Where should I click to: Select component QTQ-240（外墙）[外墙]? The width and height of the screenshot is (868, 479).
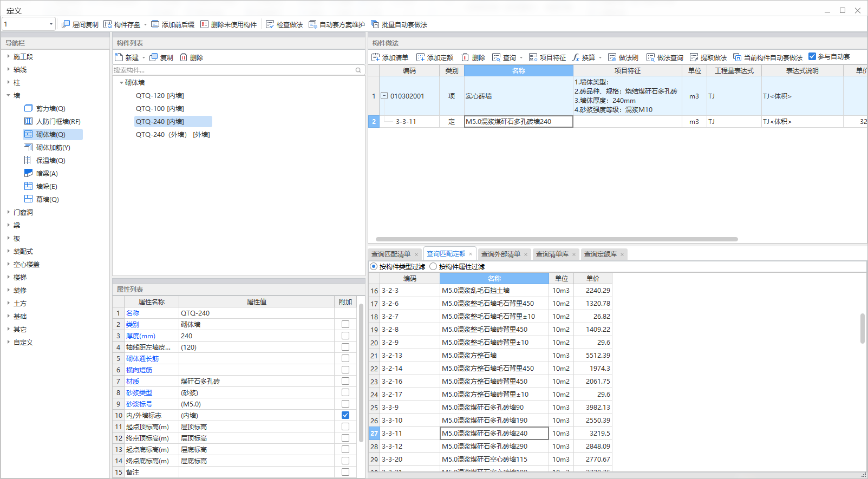pyautogui.click(x=173, y=135)
